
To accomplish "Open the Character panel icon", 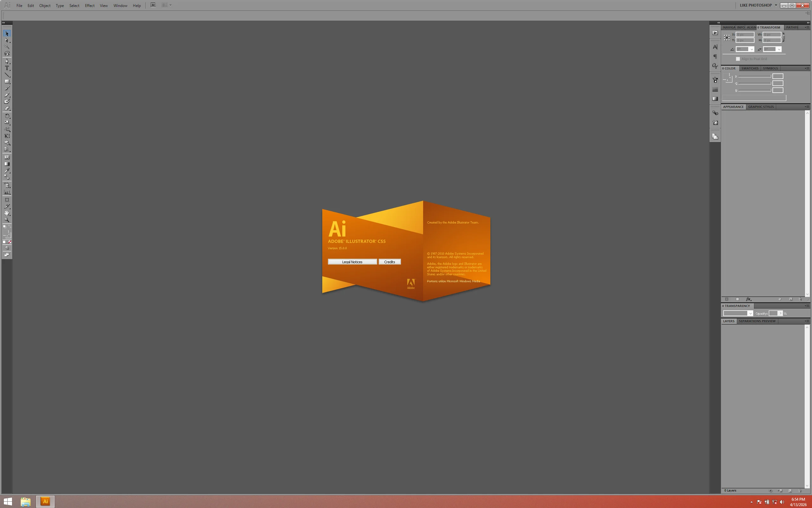I will tap(715, 47).
